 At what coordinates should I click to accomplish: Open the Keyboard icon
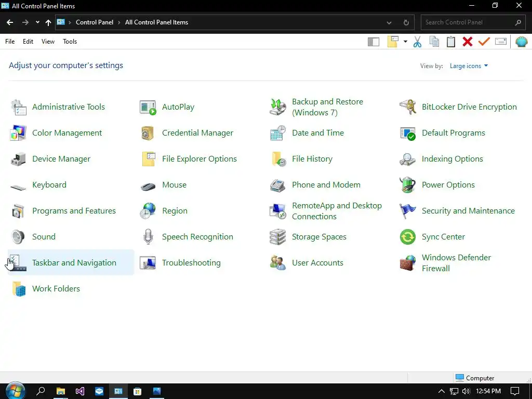pyautogui.click(x=18, y=187)
